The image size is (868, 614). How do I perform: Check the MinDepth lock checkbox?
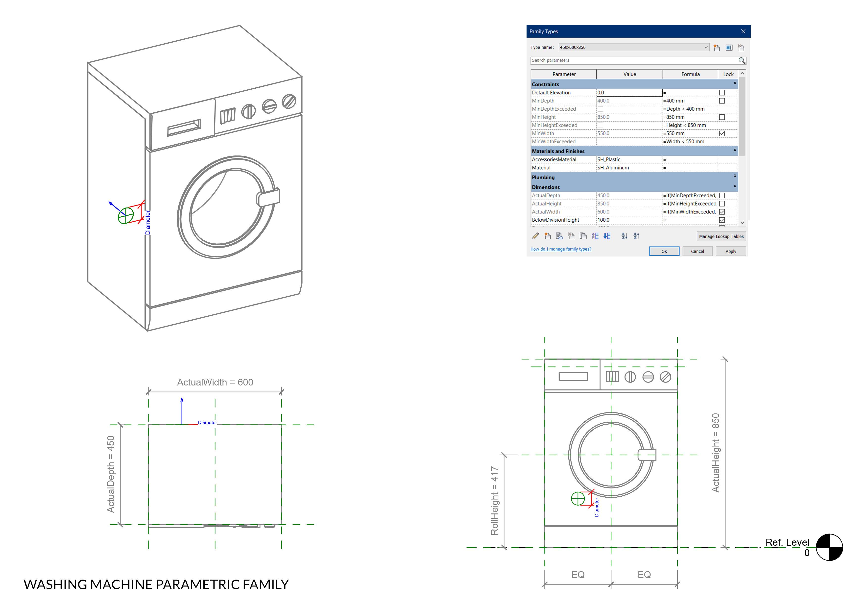pos(722,101)
